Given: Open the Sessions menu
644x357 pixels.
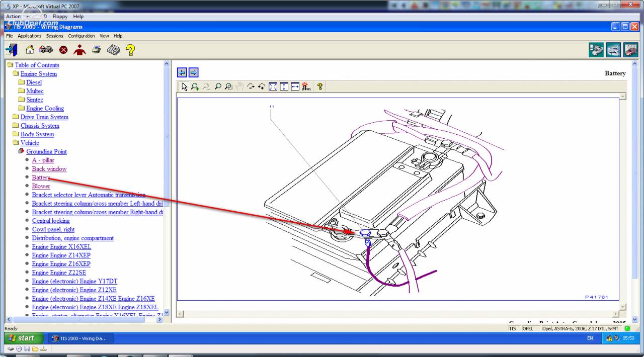Looking at the screenshot, I should 55,36.
